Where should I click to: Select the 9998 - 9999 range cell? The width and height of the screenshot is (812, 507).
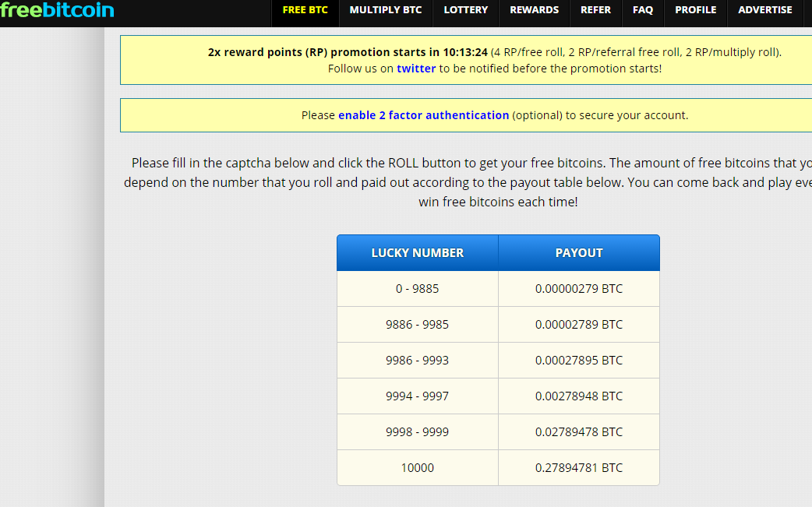click(x=418, y=431)
